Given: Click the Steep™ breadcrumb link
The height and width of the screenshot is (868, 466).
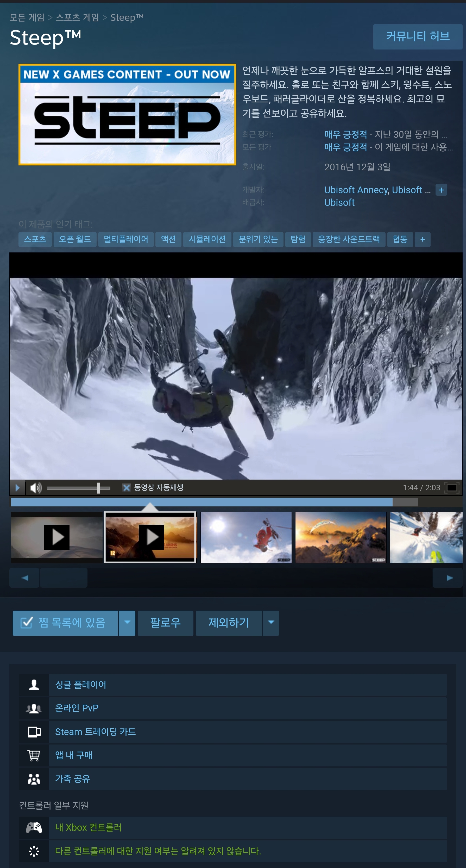Looking at the screenshot, I should point(127,17).
